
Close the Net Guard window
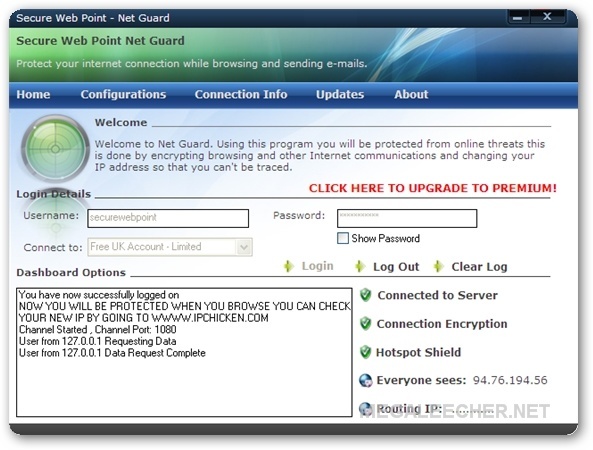coord(547,17)
